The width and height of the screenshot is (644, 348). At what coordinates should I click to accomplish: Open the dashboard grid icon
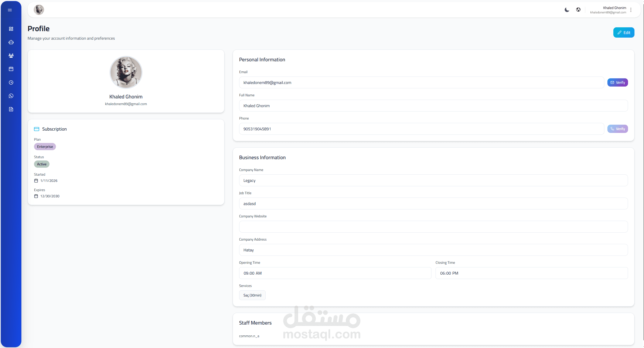[x=11, y=29]
